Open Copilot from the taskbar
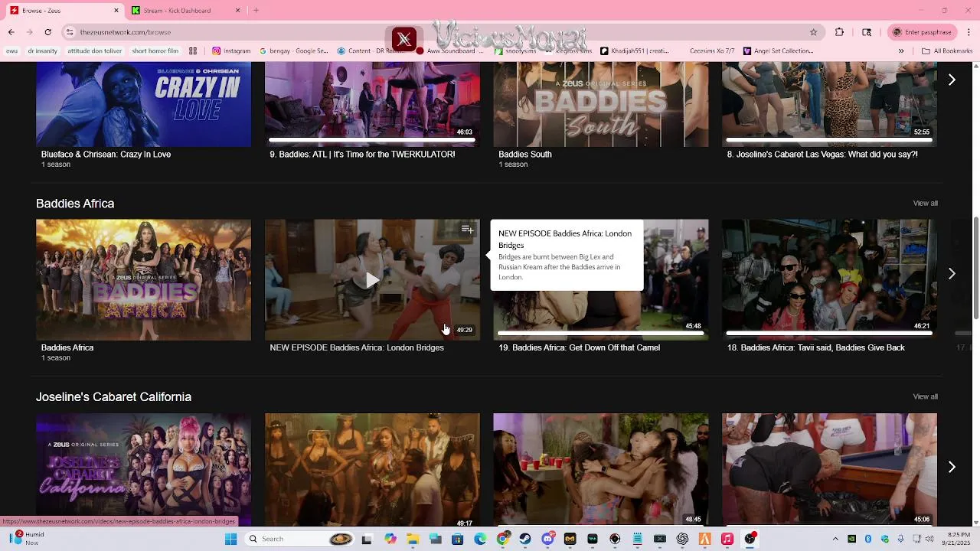 [x=390, y=539]
